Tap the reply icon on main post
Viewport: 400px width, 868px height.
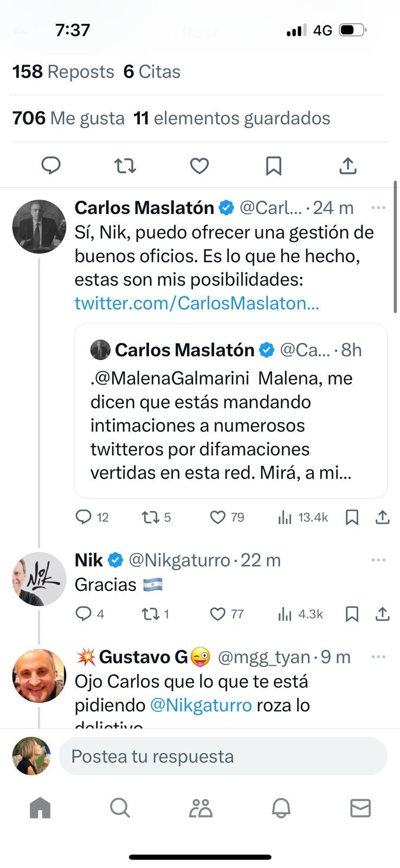51,165
